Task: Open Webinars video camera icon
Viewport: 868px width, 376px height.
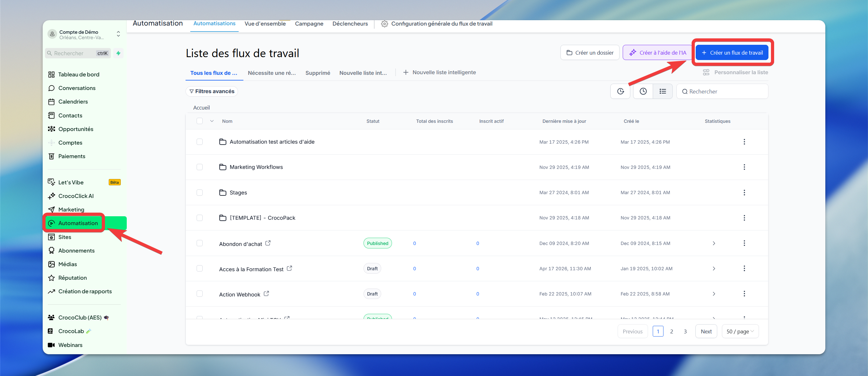Action: click(51, 345)
